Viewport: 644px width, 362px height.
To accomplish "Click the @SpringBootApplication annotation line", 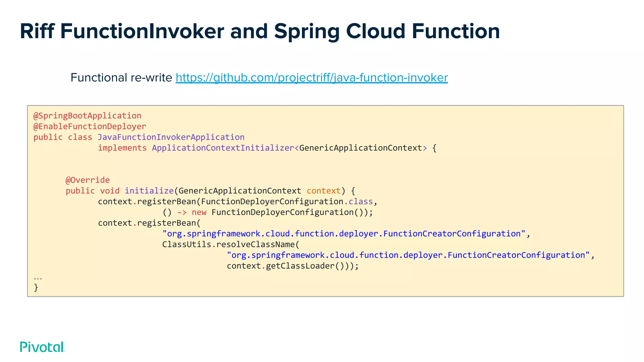I will tap(87, 116).
